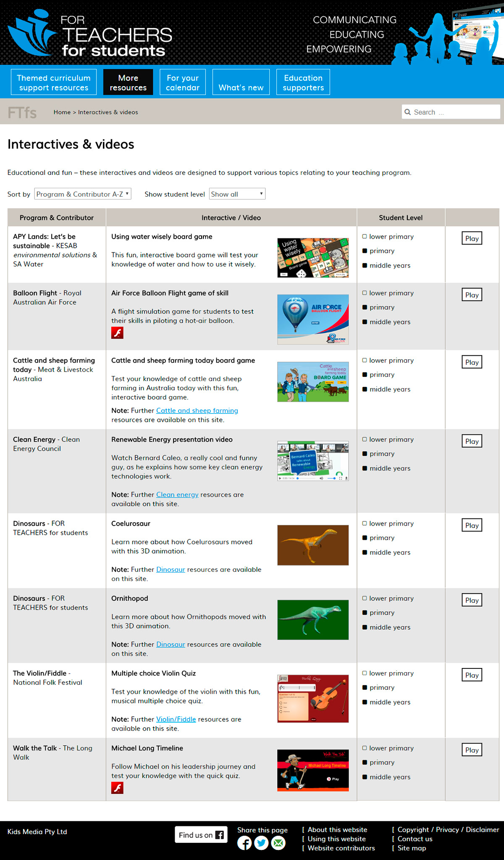
Task: Click the 'Coelurosaur' title text
Action: (x=131, y=523)
